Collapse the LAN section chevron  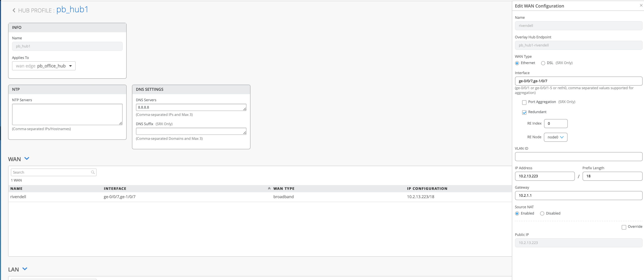(25, 269)
